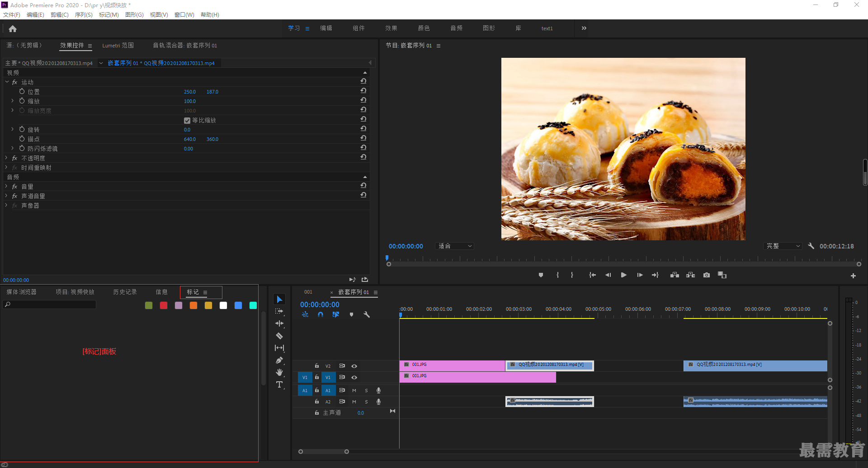Screen dimensions: 868x468
Task: Switch to the History tab
Action: (125, 292)
